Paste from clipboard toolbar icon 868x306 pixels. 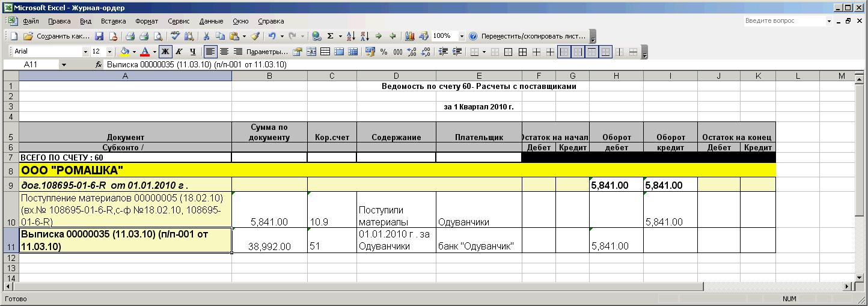(235, 36)
